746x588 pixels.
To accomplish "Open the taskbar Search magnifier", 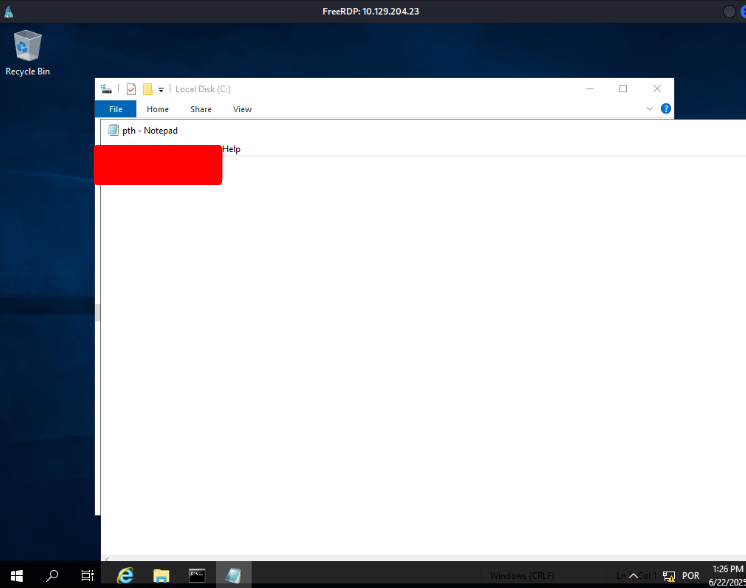I will click(x=52, y=575).
